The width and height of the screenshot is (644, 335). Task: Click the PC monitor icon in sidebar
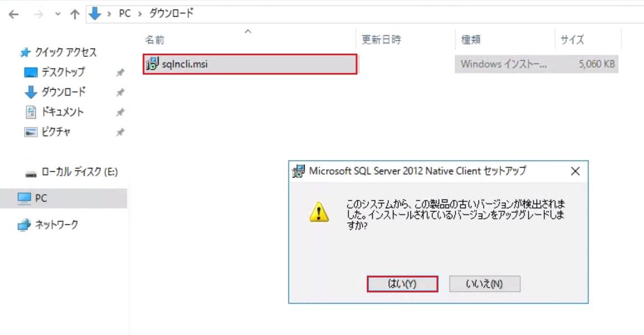24,198
